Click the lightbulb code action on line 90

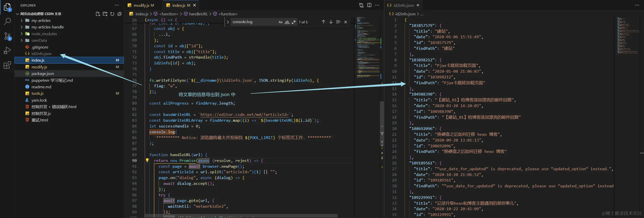(147, 160)
